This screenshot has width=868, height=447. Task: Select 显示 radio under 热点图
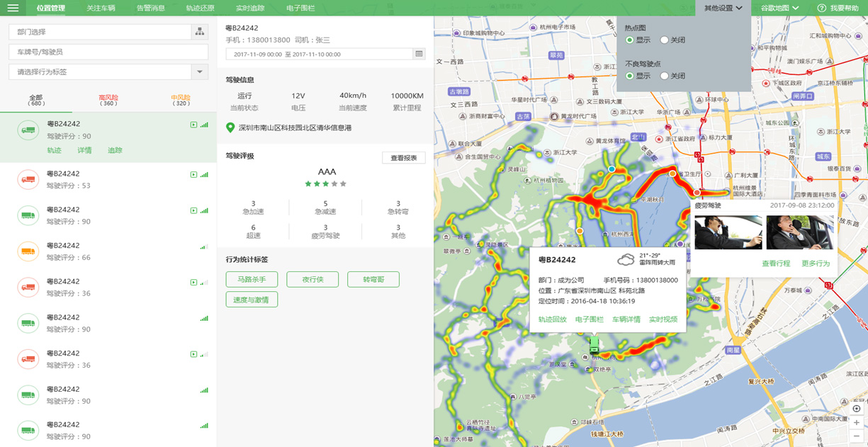coord(629,40)
